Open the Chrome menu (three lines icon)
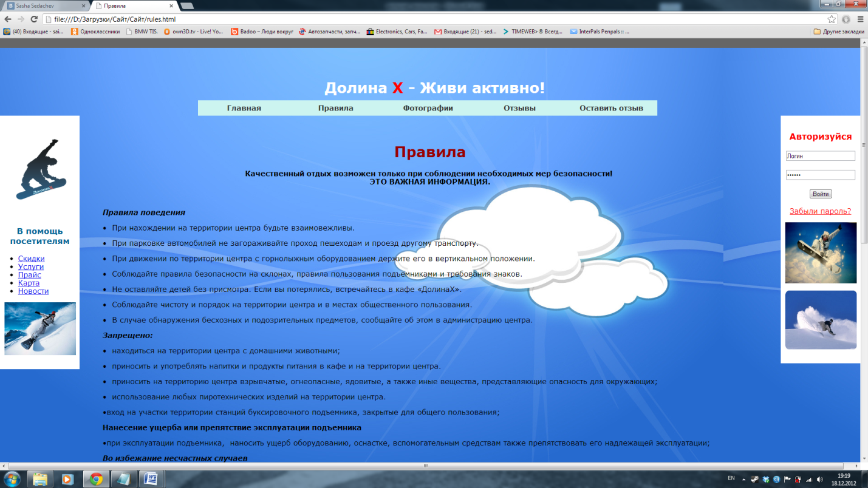 point(859,19)
